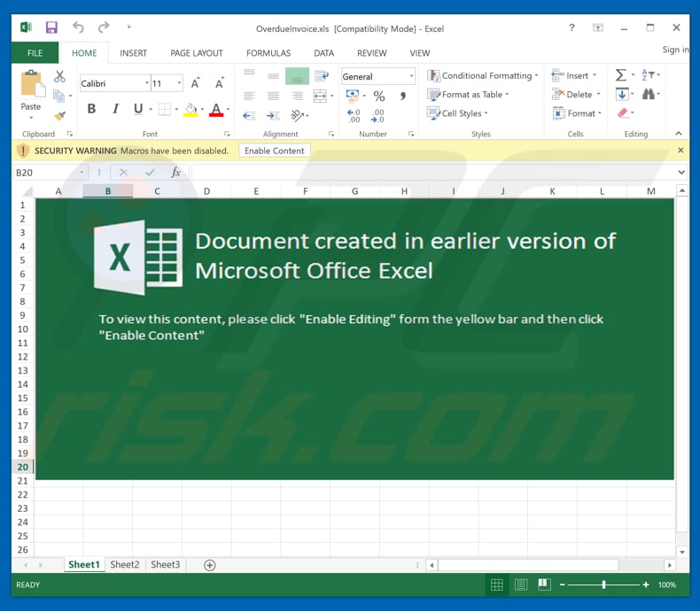The width and height of the screenshot is (700, 611).
Task: Redo the last action
Action: 104,27
